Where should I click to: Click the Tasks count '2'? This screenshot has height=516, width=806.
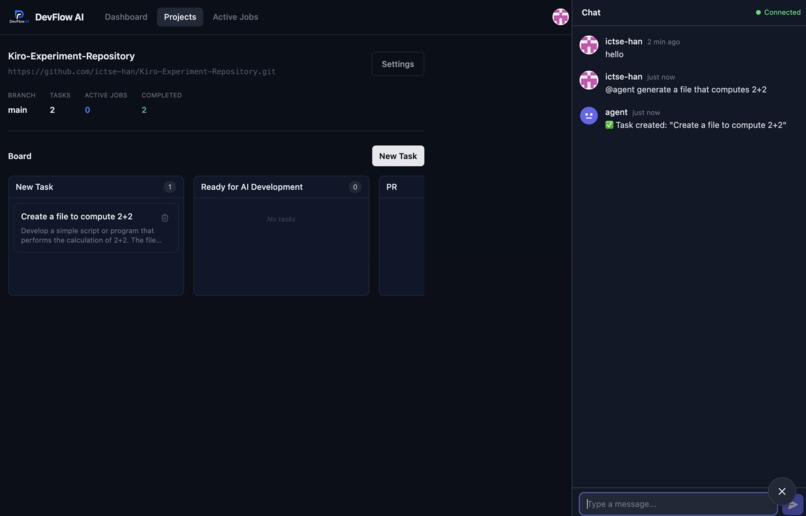[x=52, y=110]
